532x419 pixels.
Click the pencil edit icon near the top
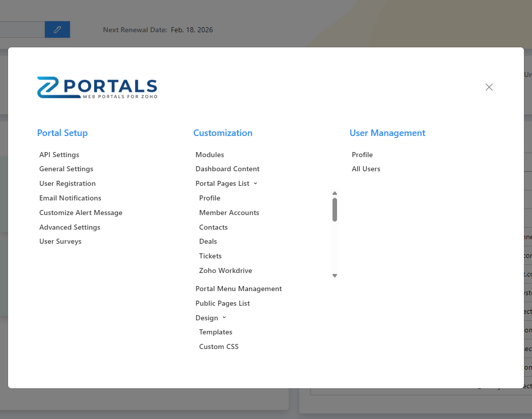57,29
